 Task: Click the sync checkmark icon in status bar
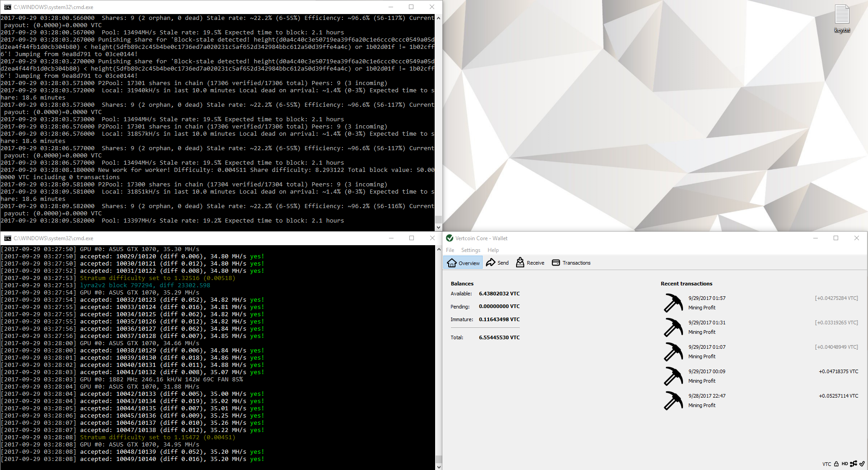[x=862, y=464]
